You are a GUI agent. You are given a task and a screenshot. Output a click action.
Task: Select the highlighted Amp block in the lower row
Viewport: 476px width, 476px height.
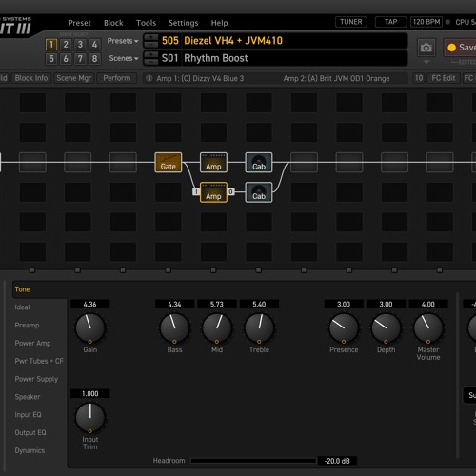pyautogui.click(x=213, y=192)
